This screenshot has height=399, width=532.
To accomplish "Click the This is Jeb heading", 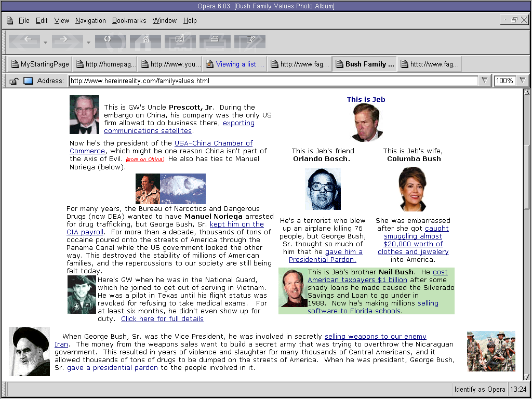I will (366, 99).
